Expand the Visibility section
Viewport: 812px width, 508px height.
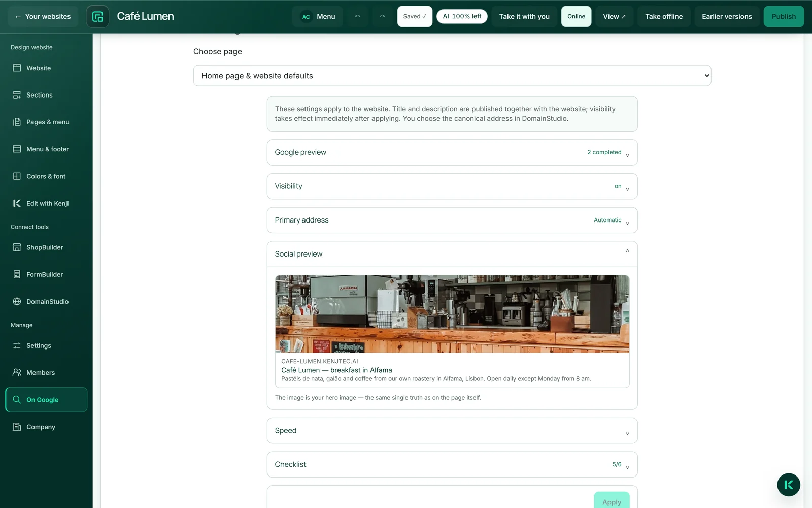point(452,186)
